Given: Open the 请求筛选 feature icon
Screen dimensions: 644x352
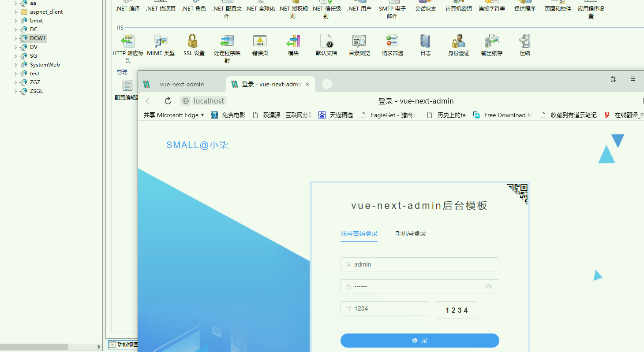Looking at the screenshot, I should click(x=392, y=41).
